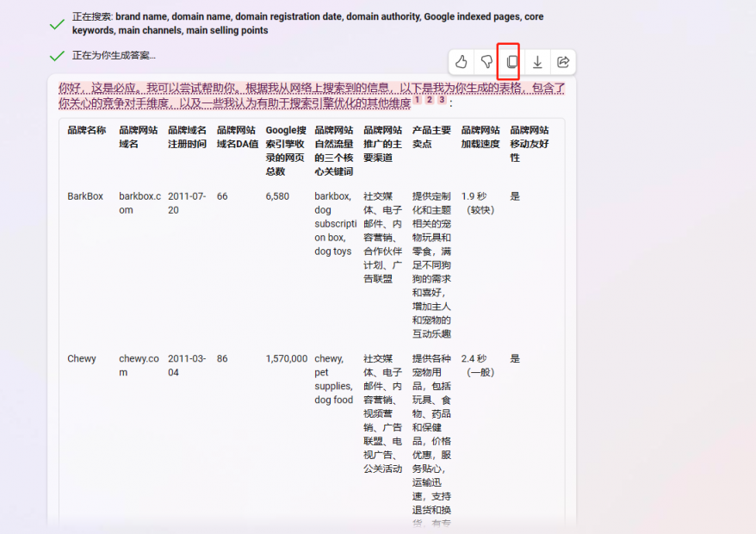Click the thumbs down dislike icon
756x534 pixels.
[486, 62]
